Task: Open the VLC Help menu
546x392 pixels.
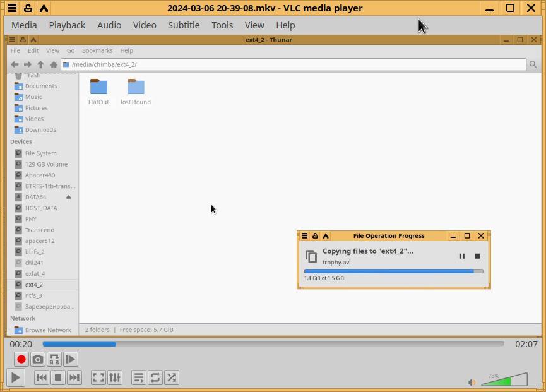Action: pyautogui.click(x=285, y=25)
